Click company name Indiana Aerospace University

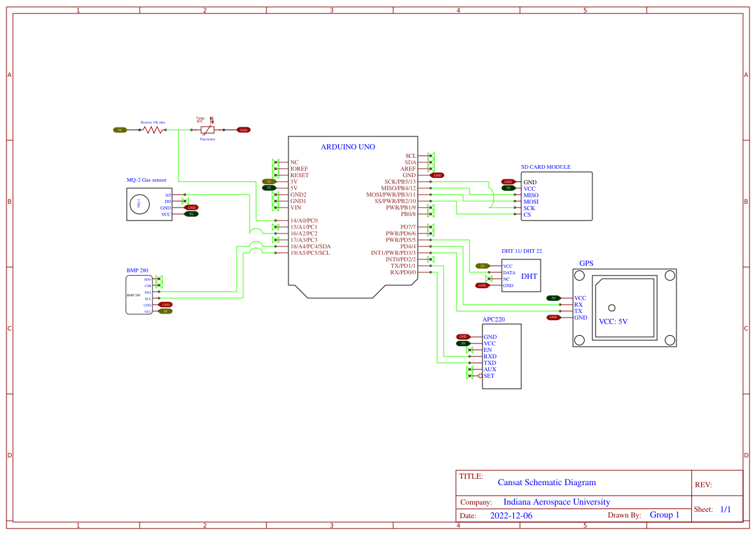coord(557,502)
